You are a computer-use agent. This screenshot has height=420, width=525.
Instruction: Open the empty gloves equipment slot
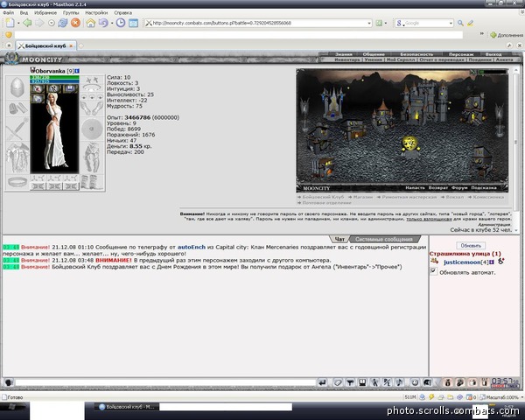pyautogui.click(x=92, y=108)
